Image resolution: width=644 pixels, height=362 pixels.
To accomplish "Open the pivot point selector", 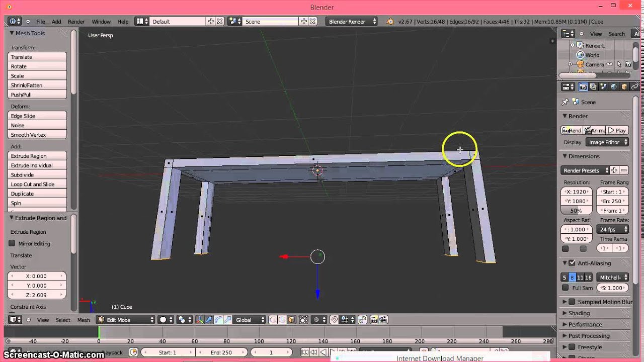I will 185,320.
